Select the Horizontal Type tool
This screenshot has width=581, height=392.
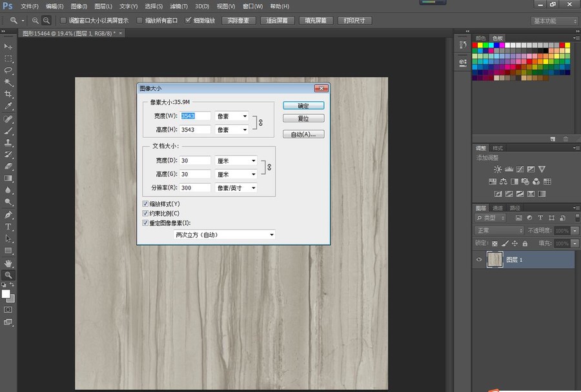click(8, 226)
